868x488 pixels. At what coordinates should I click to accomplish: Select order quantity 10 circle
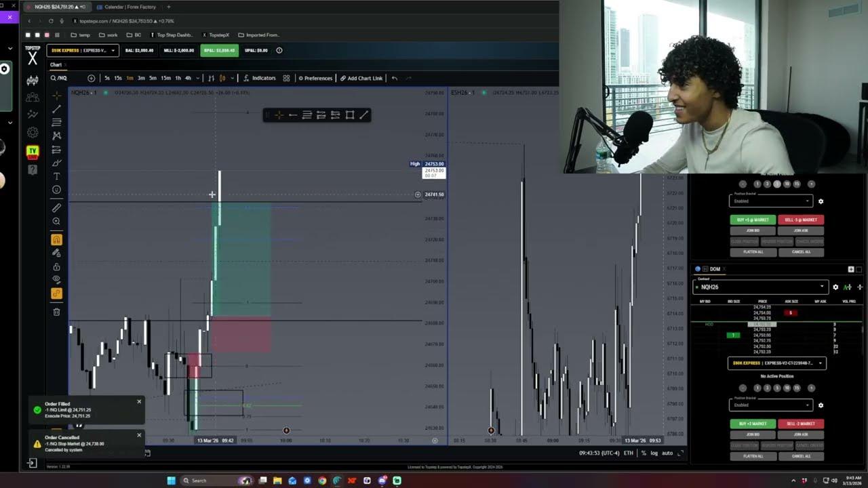coord(787,184)
